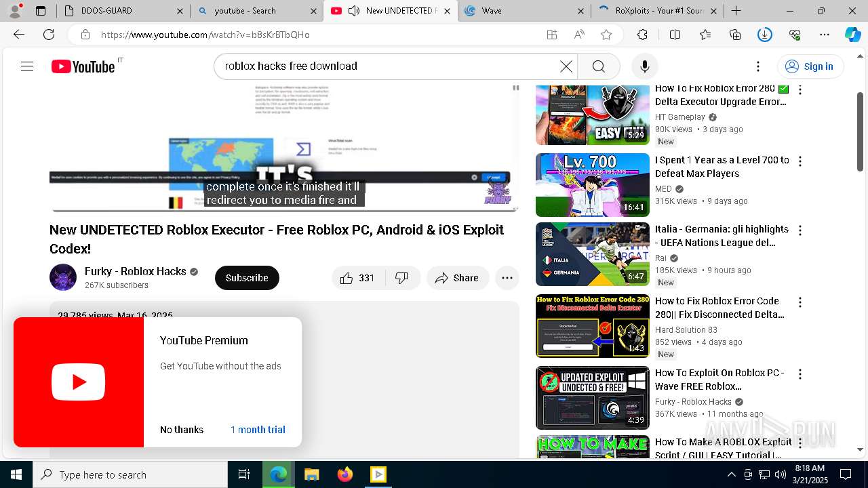Open options for Level 700 video
This screenshot has width=868, height=488.
click(x=800, y=161)
